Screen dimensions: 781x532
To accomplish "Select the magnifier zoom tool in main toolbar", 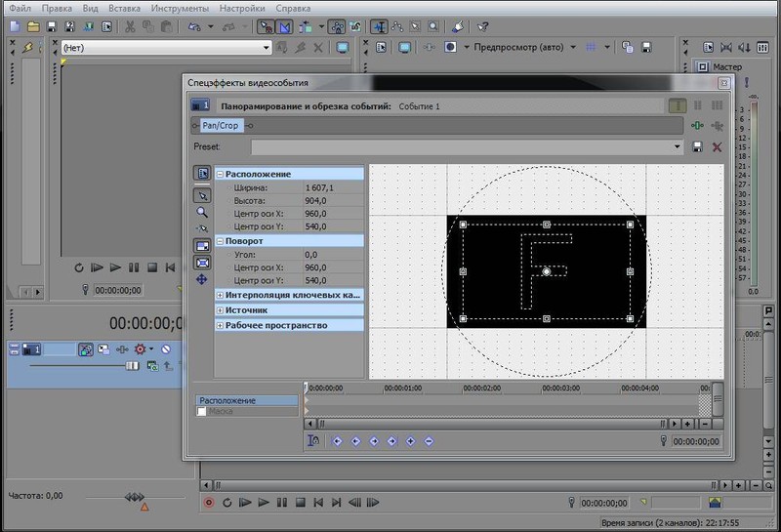I will point(433,27).
